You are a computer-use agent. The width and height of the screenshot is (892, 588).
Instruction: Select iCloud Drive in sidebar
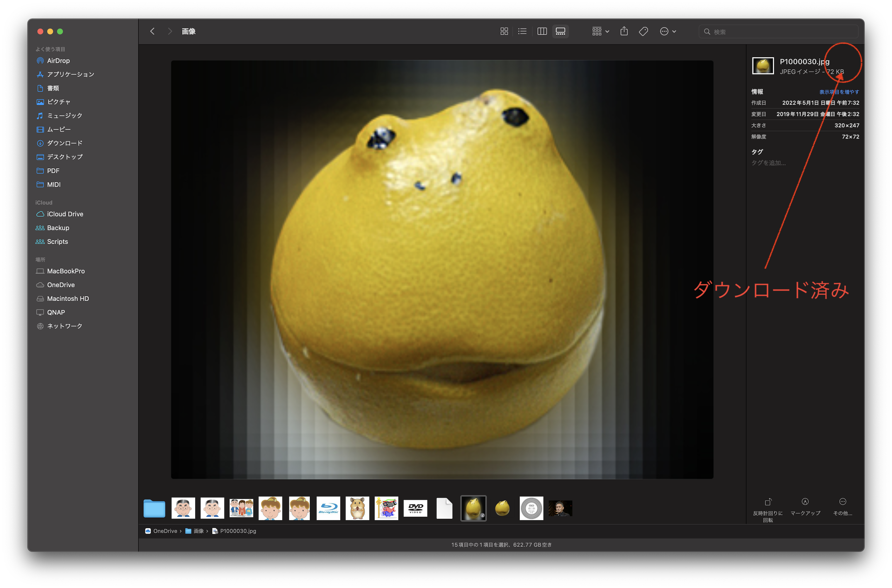(x=65, y=214)
